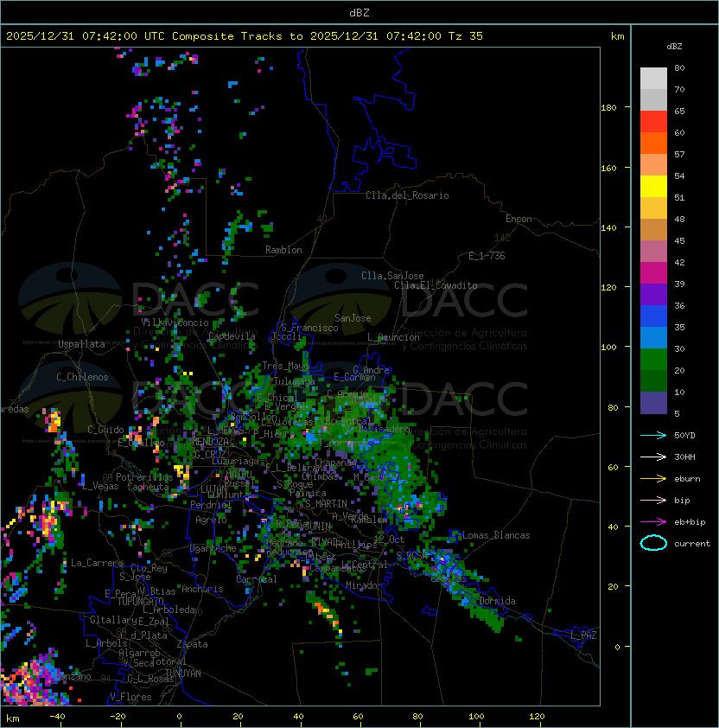
Task: Click the Lomas_Blancas map label
Action: 495,535
